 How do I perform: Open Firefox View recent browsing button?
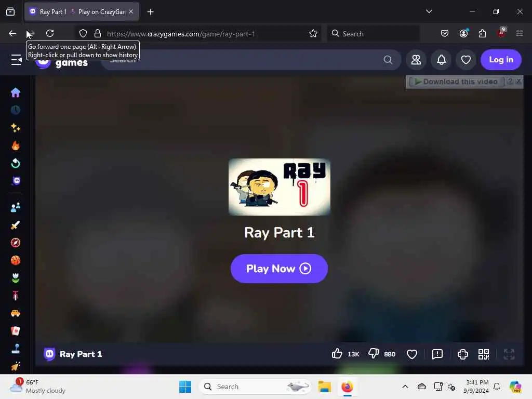pyautogui.click(x=10, y=12)
